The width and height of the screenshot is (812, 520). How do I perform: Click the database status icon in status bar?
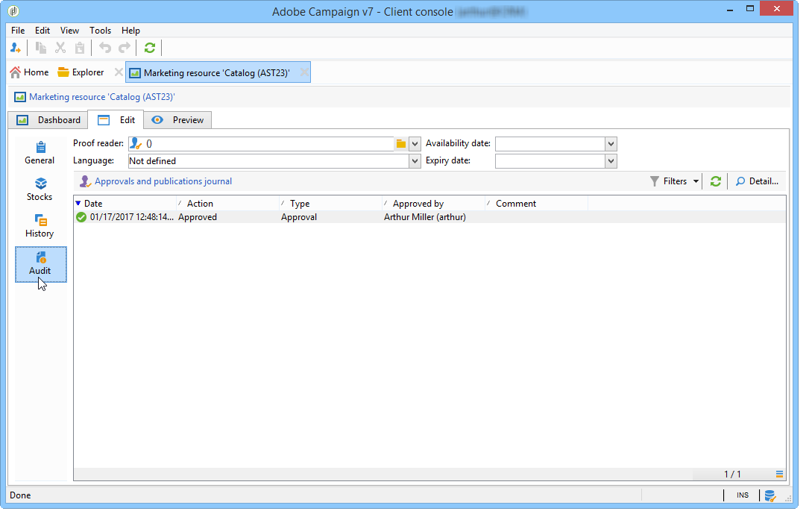(x=770, y=496)
